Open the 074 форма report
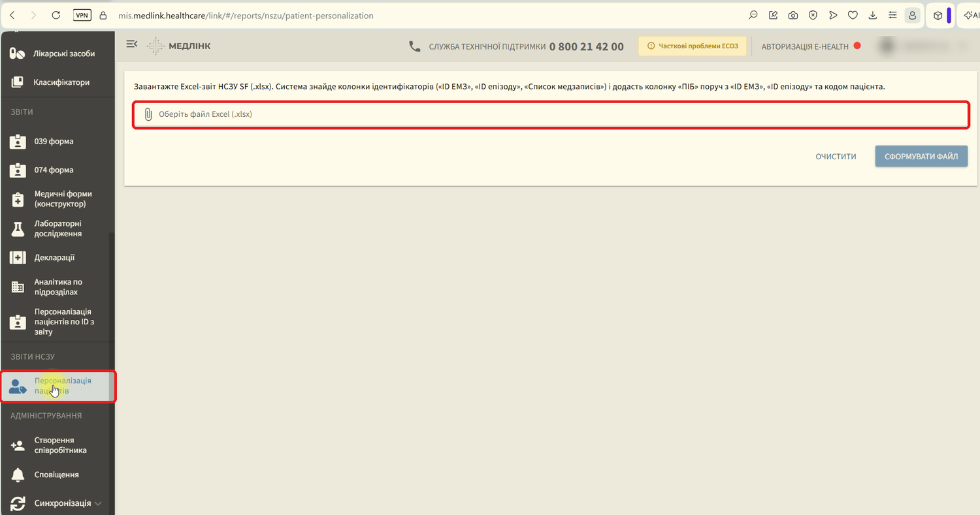The height and width of the screenshot is (515, 980). tap(57, 170)
